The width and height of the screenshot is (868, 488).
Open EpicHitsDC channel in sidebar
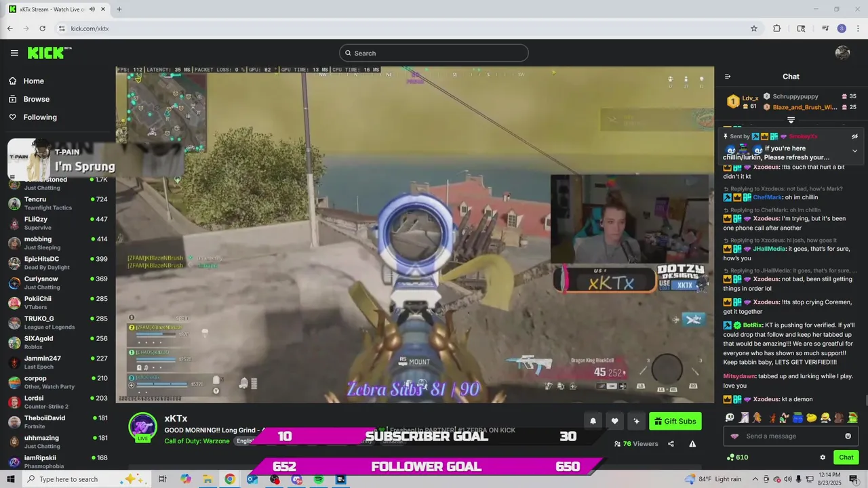[58, 263]
